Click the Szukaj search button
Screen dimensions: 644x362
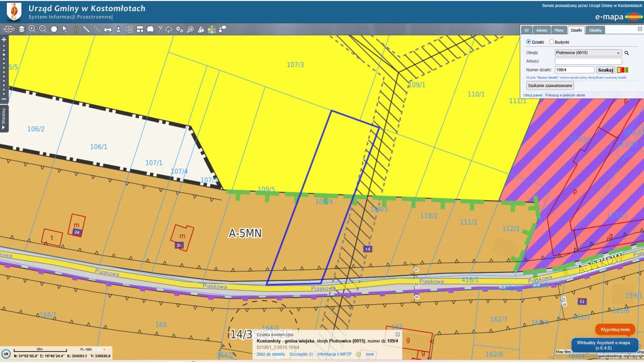606,70
